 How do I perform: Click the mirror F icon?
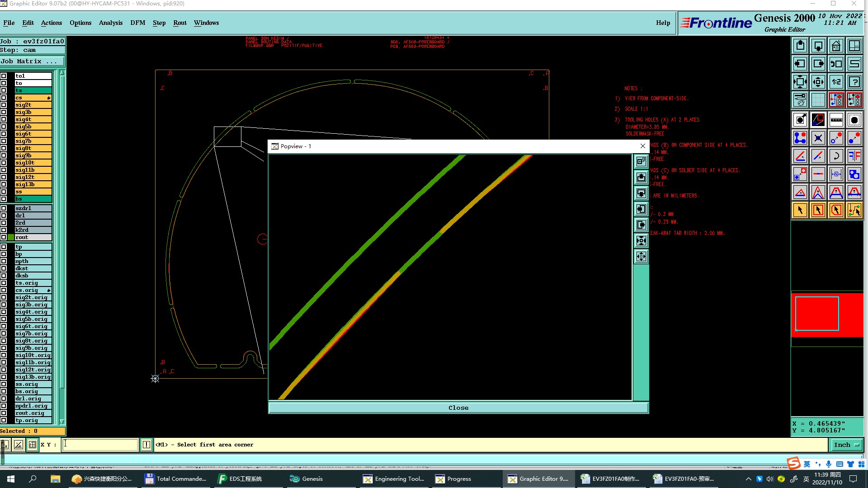point(854,156)
